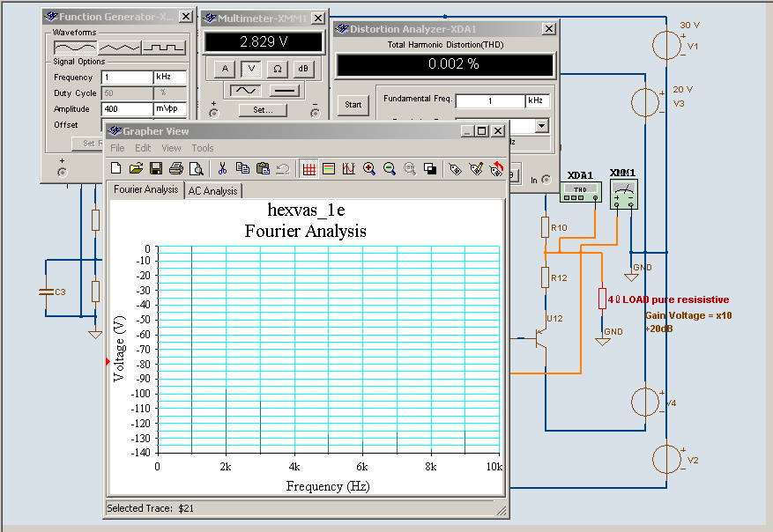
Task: Click the 'Selected Trace: $21' status text
Action: coord(151,508)
